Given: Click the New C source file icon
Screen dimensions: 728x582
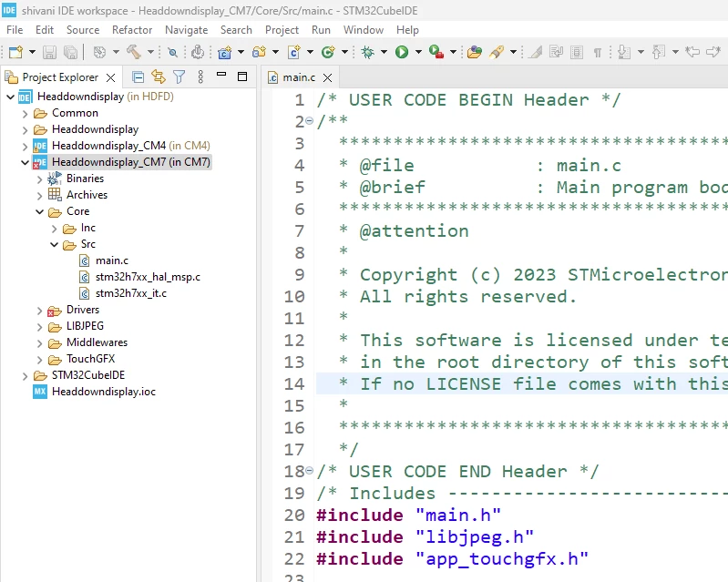Looking at the screenshot, I should tap(294, 52).
